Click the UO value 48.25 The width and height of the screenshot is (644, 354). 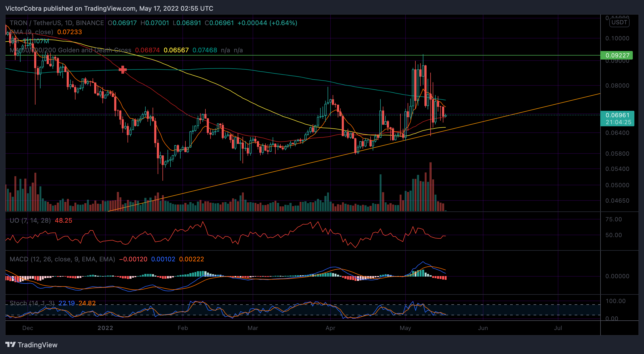(x=63, y=221)
